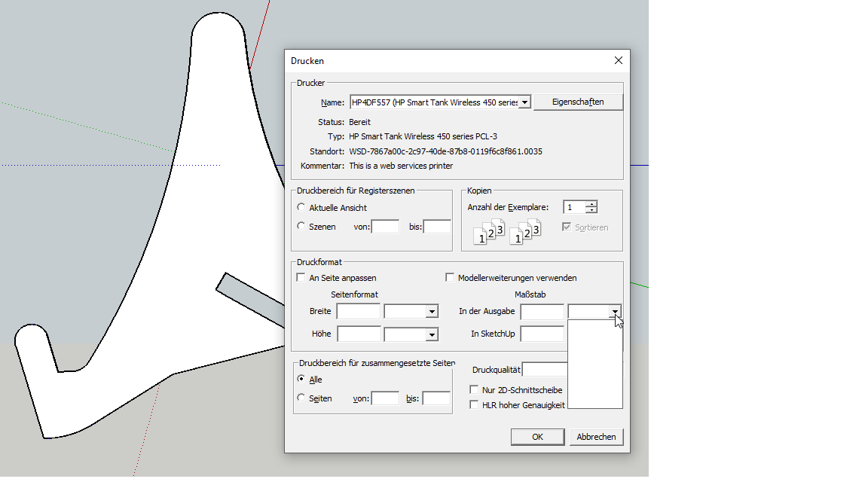
Task: Collapse the In der Ausgabe unit dropdown
Action: click(x=616, y=312)
